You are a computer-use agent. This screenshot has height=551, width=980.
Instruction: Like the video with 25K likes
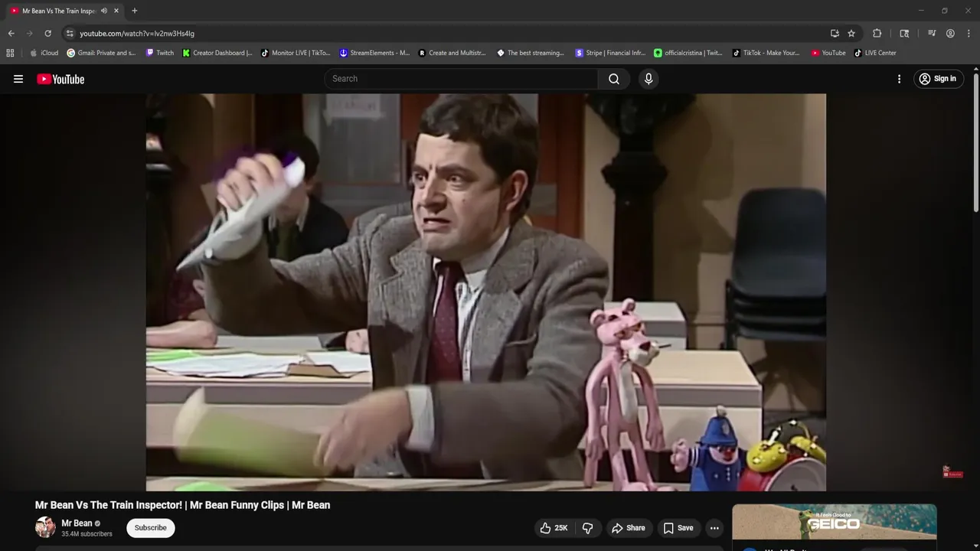[x=554, y=528]
